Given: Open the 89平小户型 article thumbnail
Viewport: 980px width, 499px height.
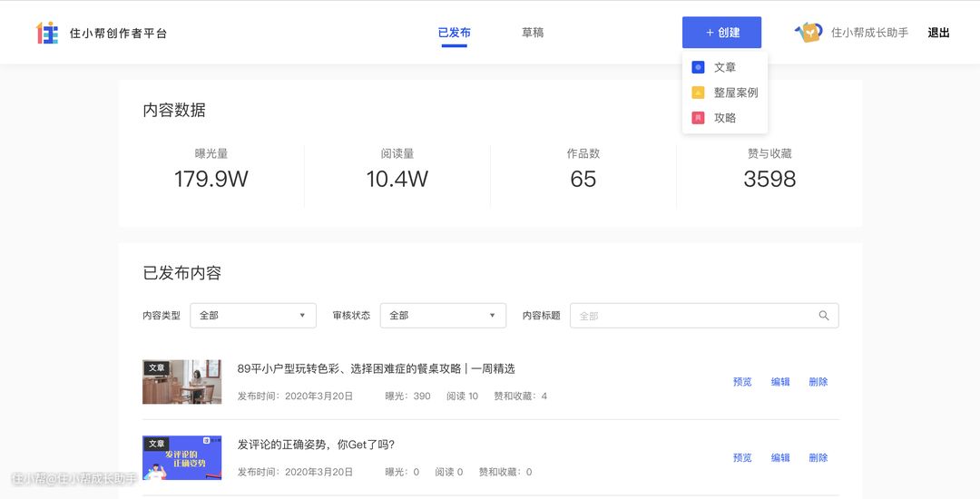Looking at the screenshot, I should pyautogui.click(x=181, y=382).
